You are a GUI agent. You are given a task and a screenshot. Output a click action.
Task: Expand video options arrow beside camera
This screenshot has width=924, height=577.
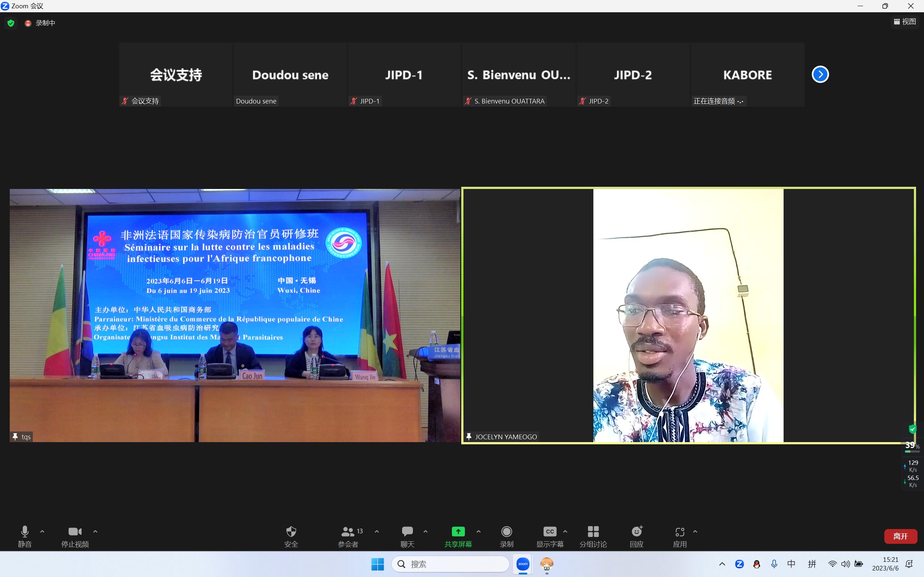[x=95, y=531]
